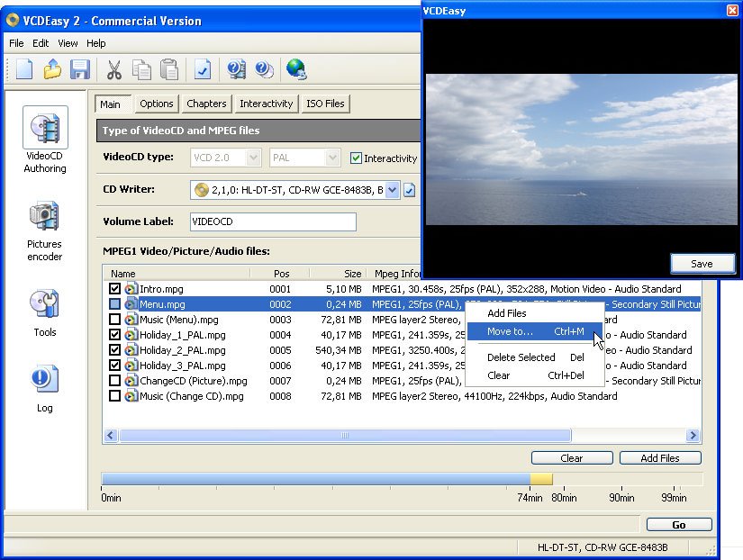Uncheck the Holiday_2_PAL.mpg checkbox
Viewport: 743px width, 560px height.
[114, 350]
